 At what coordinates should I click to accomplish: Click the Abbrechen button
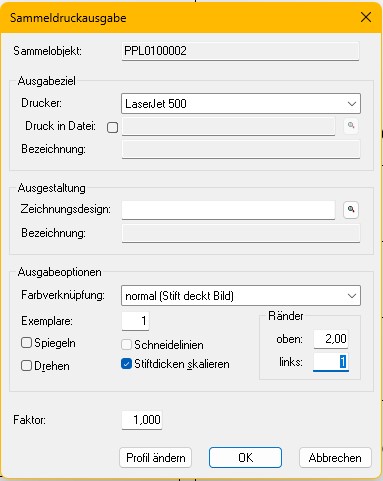coord(335,458)
